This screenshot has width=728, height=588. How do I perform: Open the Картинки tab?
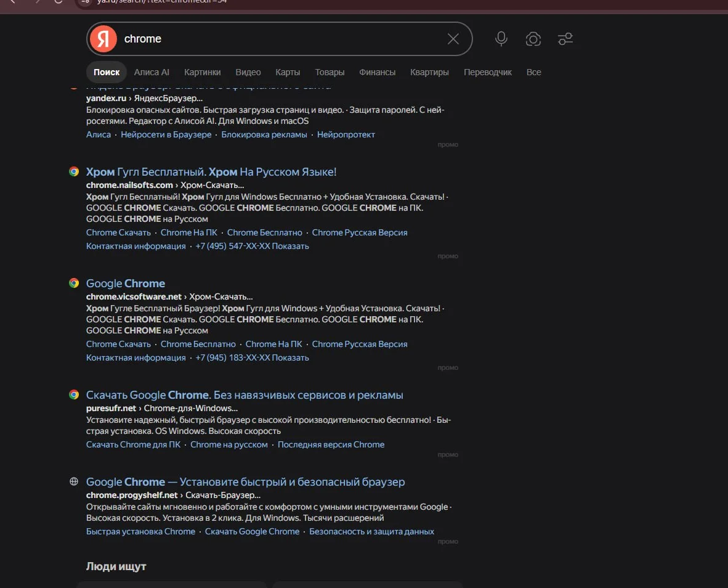(203, 73)
